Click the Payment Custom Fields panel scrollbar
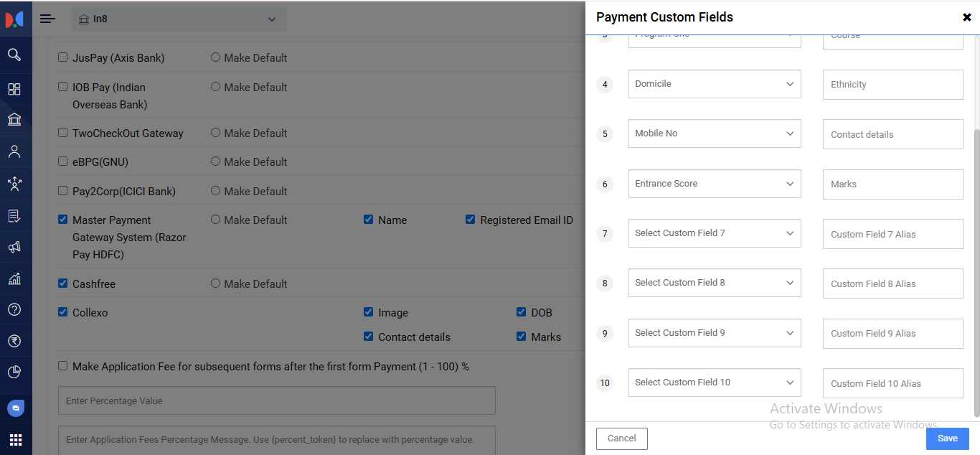Image resolution: width=980 pixels, height=455 pixels. 976,273
